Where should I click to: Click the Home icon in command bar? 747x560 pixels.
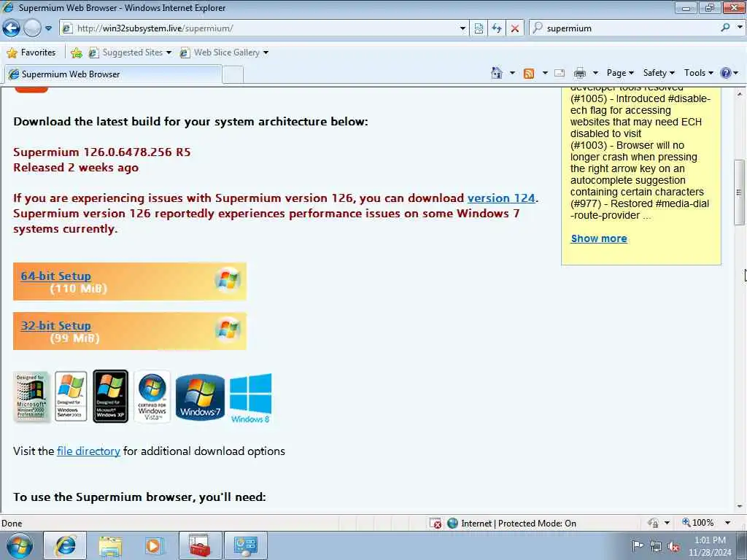click(497, 73)
